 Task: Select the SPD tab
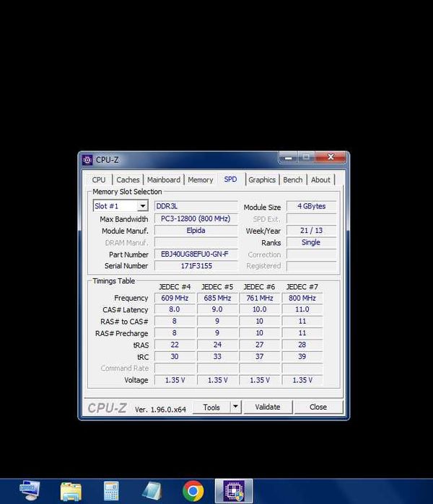coord(230,179)
